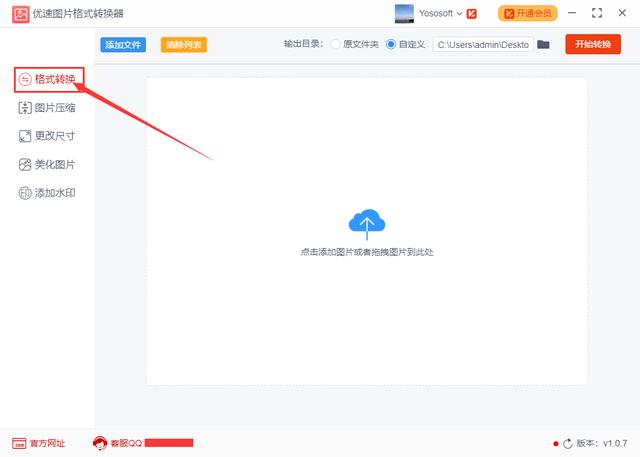The height and width of the screenshot is (457, 640).
Task: Click the red VIP badge beside Yososoft
Action: click(x=472, y=14)
